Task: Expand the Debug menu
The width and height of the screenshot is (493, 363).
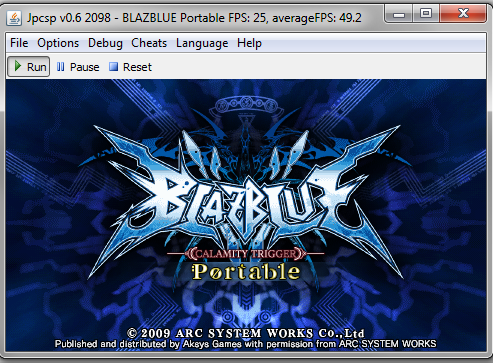Action: tap(105, 43)
